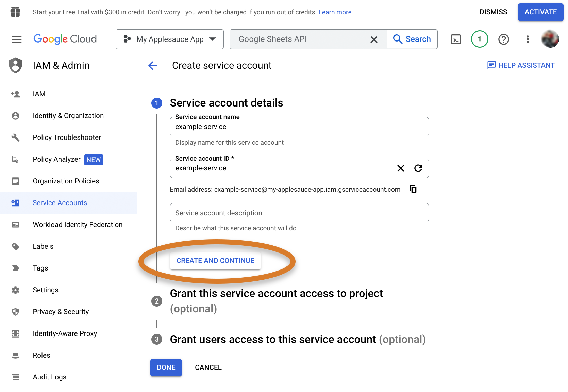Expand the My Applesauce App project selector
568x392 pixels.
tap(170, 39)
